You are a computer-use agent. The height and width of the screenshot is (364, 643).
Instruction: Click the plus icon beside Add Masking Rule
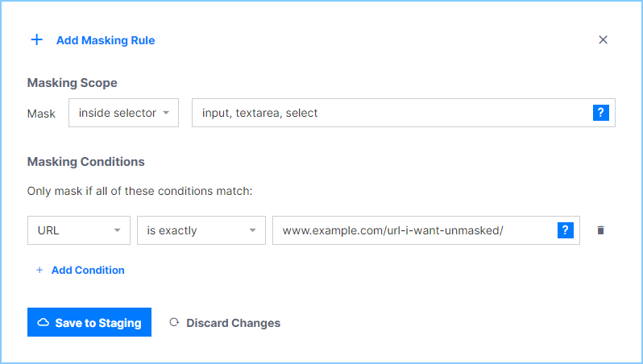[36, 39]
